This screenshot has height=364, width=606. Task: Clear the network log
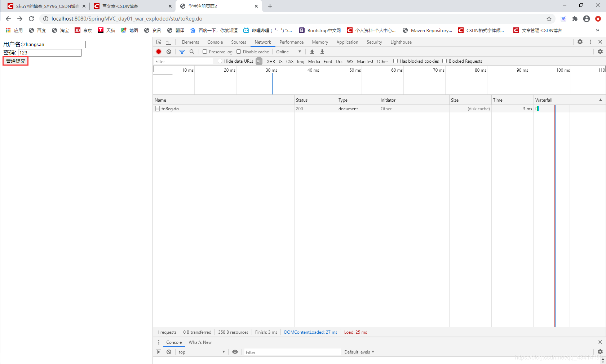point(169,52)
